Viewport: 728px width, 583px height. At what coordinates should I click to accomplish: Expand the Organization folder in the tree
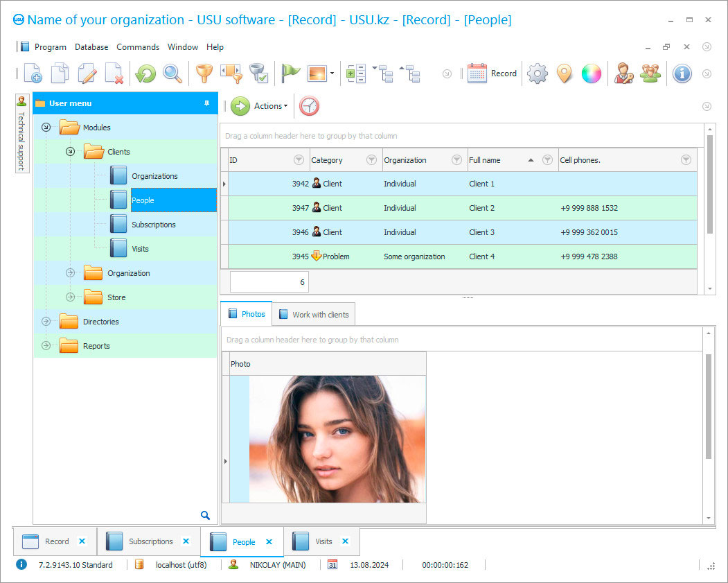point(69,272)
